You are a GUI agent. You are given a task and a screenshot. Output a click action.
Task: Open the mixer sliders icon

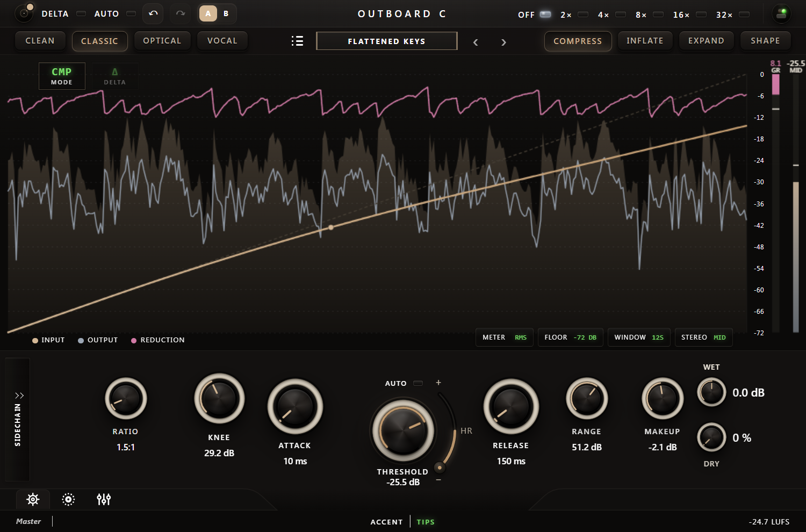104,499
